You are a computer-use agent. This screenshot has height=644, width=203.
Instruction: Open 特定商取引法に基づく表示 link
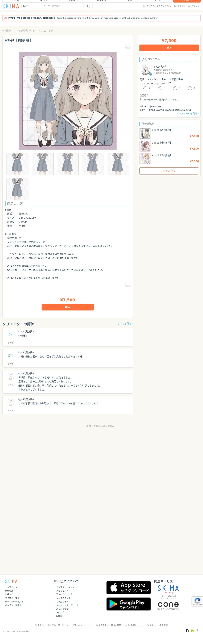pyautogui.click(x=109, y=625)
